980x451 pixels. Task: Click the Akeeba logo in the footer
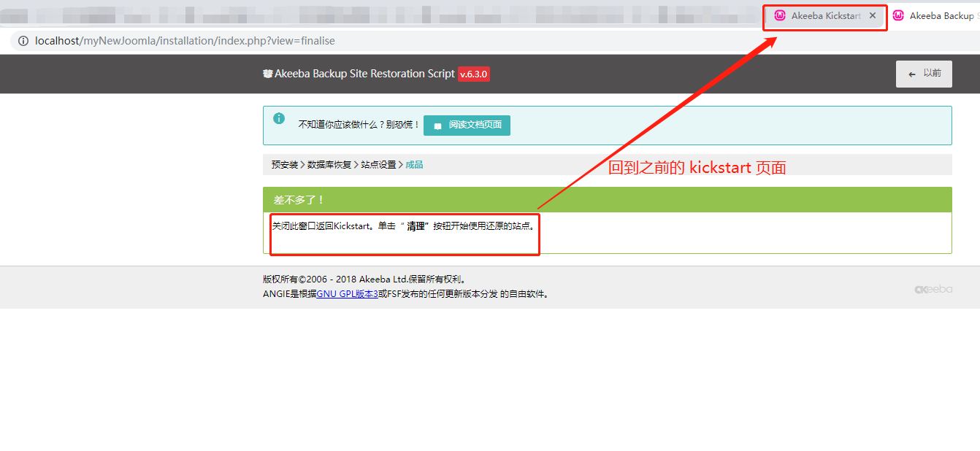(933, 289)
